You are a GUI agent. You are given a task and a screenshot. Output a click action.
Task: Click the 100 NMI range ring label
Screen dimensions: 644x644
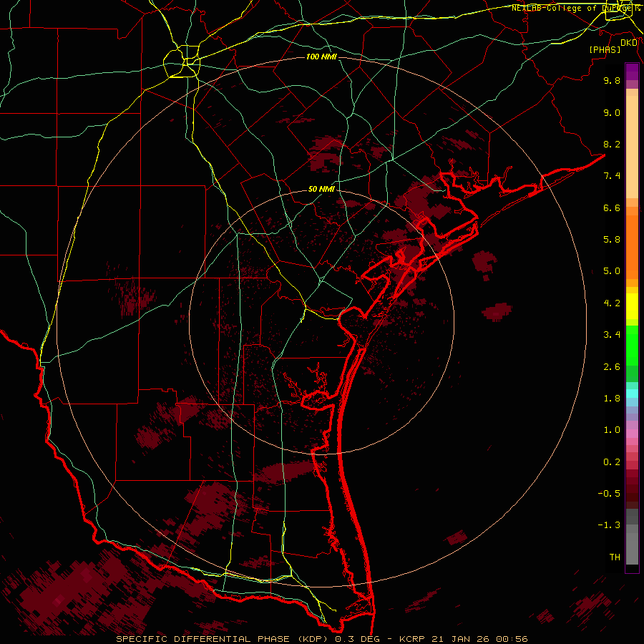click(x=321, y=57)
